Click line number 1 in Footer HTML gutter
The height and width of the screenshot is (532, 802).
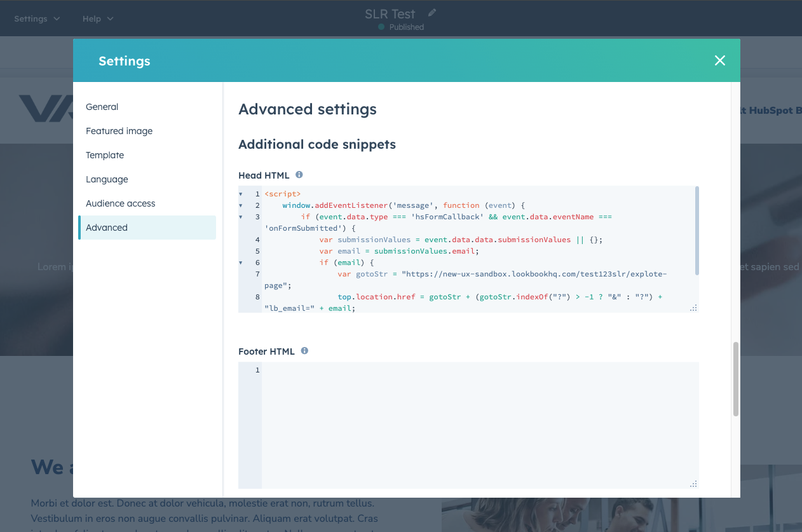coord(257,370)
